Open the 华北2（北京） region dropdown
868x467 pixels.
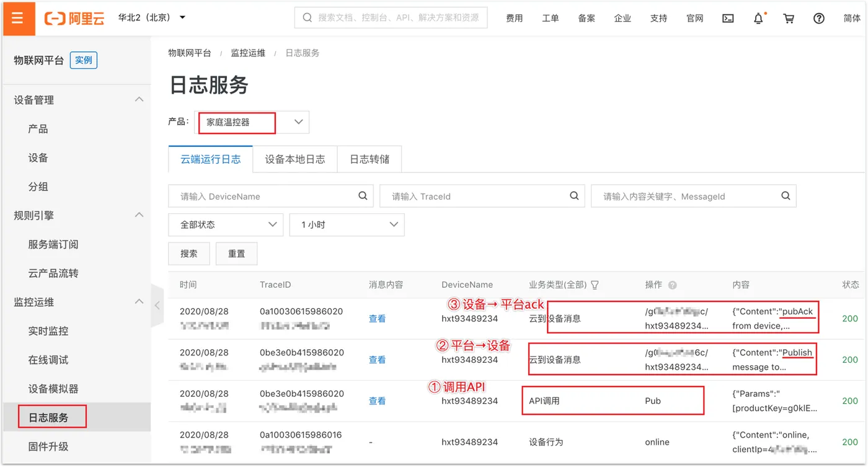[x=152, y=17]
